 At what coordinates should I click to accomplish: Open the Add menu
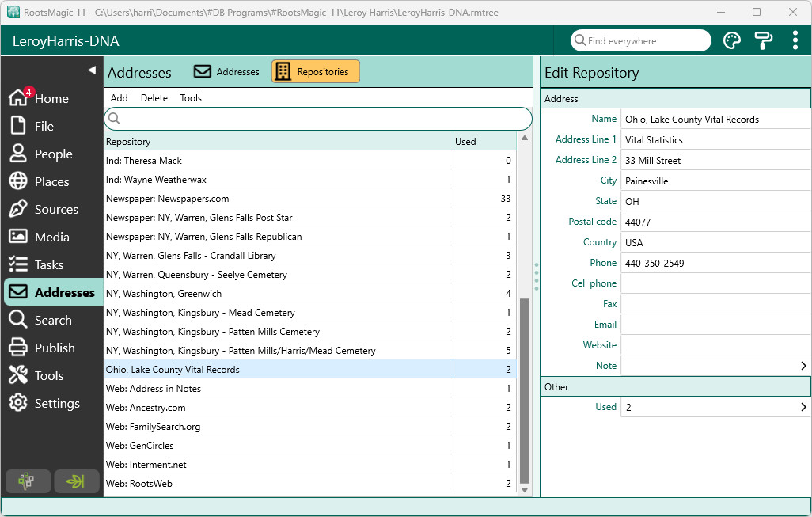tap(119, 98)
